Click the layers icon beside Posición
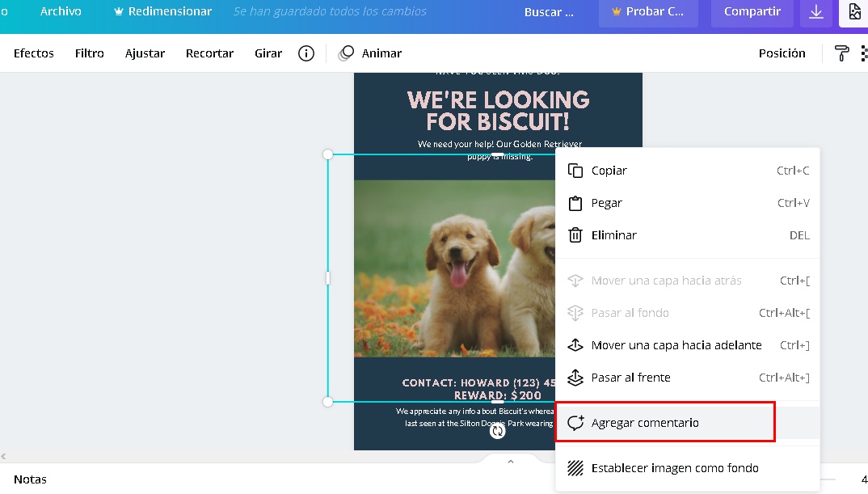 864,53
